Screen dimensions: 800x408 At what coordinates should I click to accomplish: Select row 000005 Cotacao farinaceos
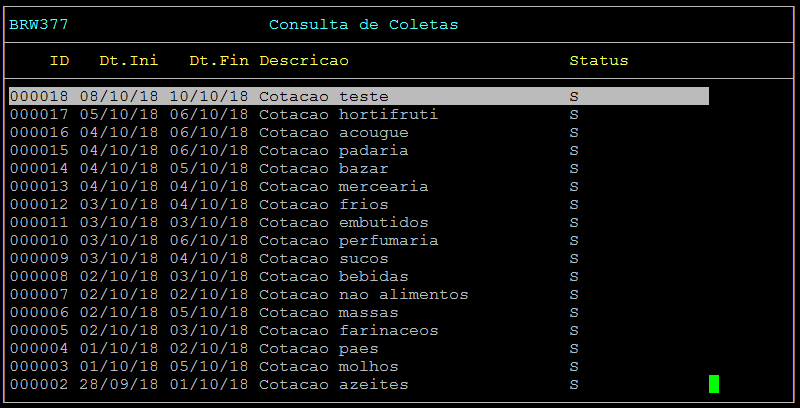coord(359,330)
